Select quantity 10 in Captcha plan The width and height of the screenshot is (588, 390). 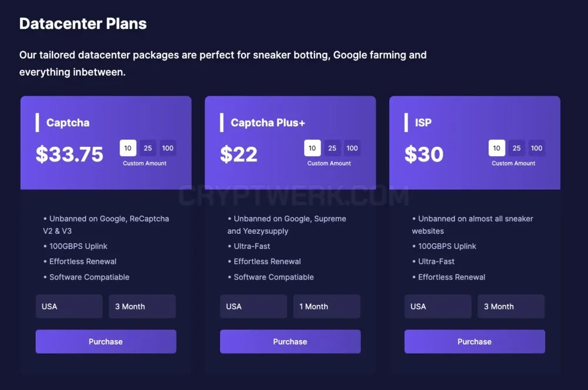coord(128,148)
